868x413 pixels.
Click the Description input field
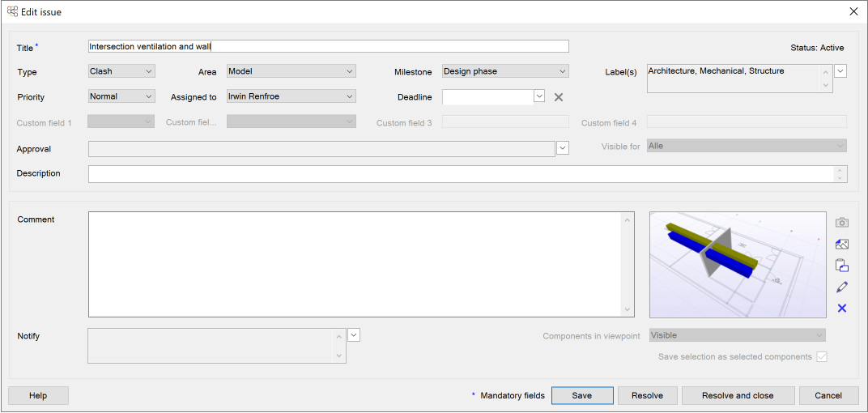462,174
